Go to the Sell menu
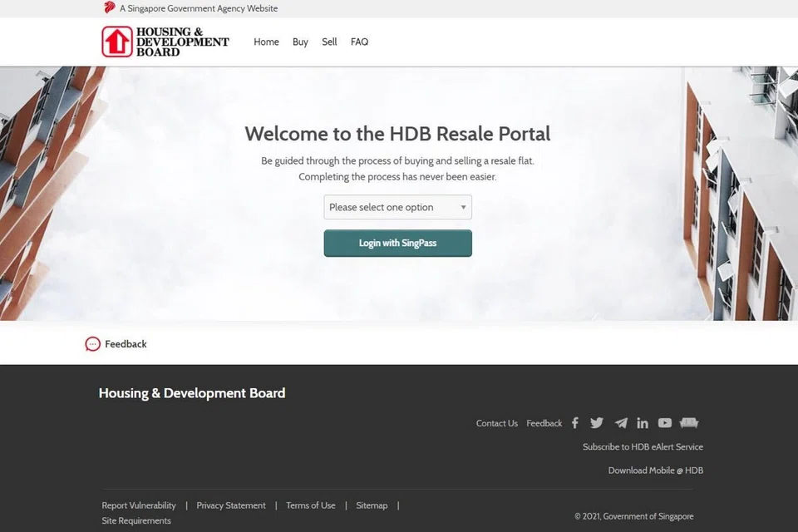Viewport: 798px width, 532px height. 329,42
